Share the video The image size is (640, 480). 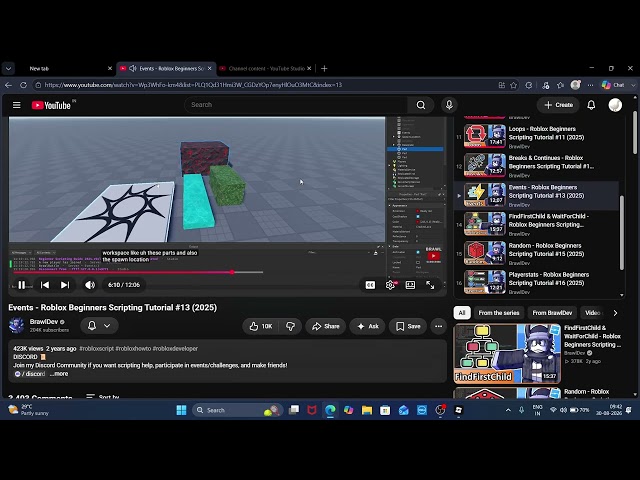pyautogui.click(x=325, y=326)
